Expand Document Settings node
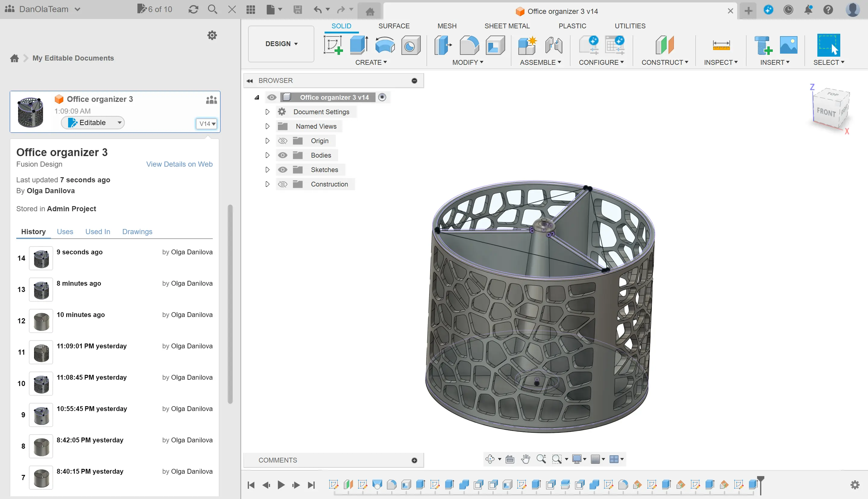Image resolution: width=868 pixels, height=499 pixels. pos(267,112)
